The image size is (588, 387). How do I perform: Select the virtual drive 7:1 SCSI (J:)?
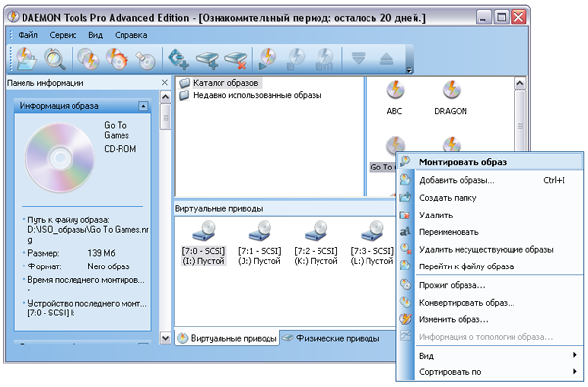tap(260, 243)
